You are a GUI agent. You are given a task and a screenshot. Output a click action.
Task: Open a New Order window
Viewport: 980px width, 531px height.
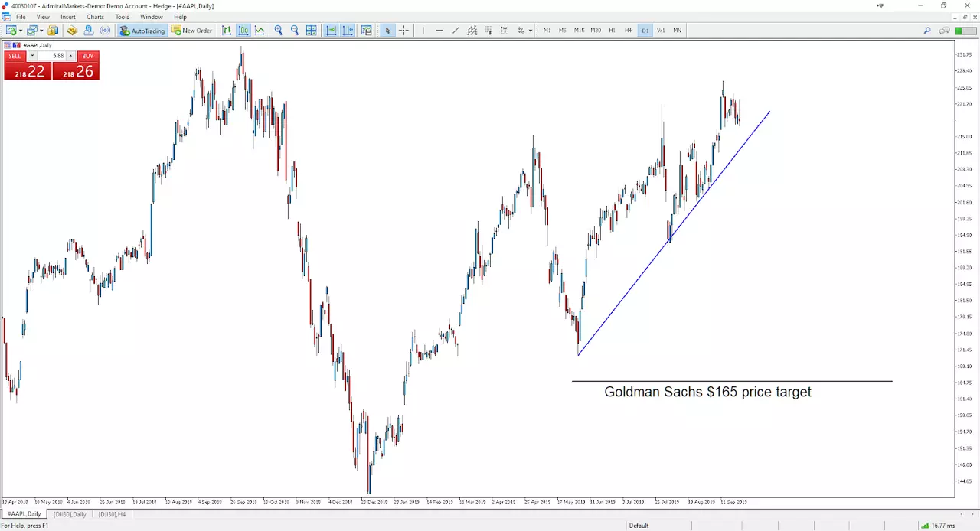191,31
